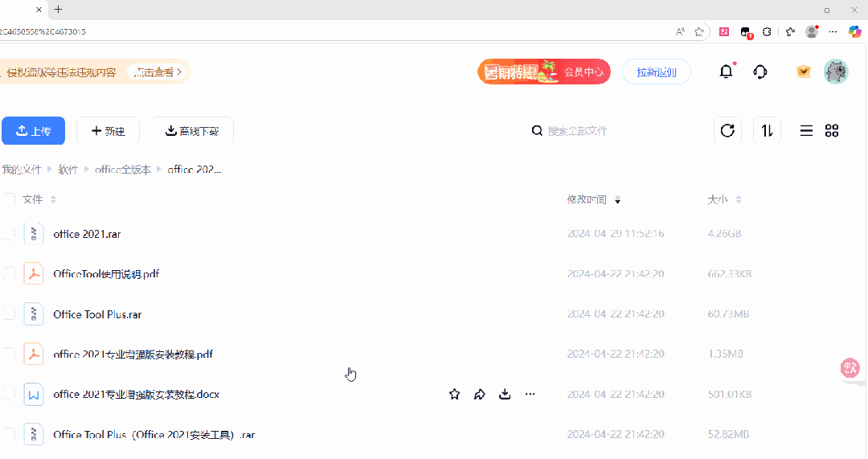Click the 上传 upload button
Screen dimensions: 868x459
[33, 131]
